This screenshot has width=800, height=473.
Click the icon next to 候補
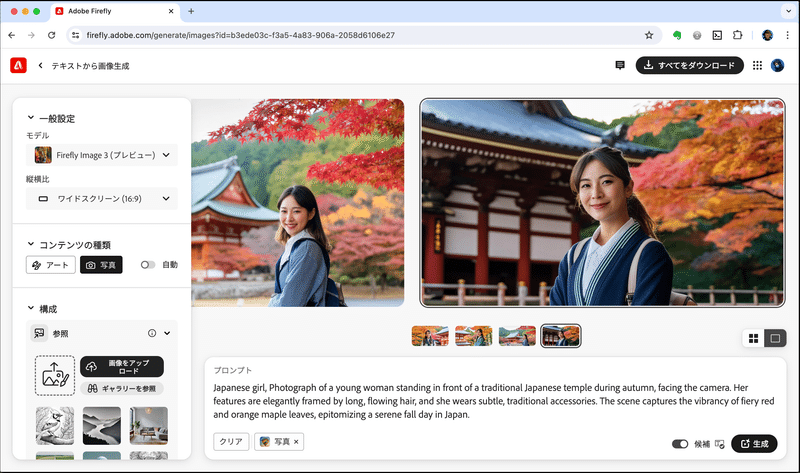[x=719, y=444]
